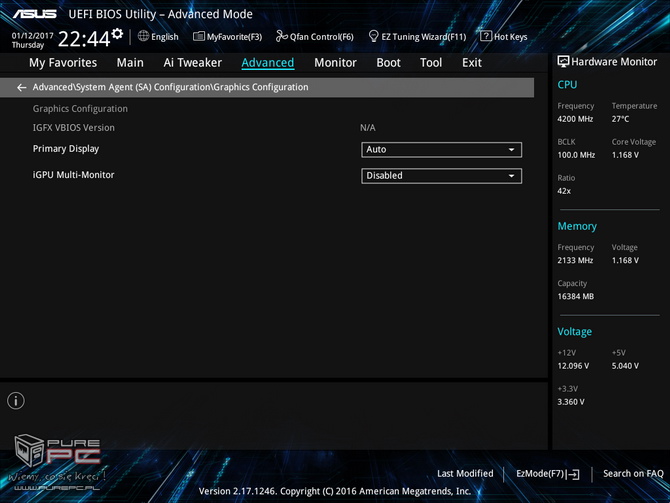Image resolution: width=670 pixels, height=503 pixels.
Task: Click Last Modified button
Action: click(465, 474)
